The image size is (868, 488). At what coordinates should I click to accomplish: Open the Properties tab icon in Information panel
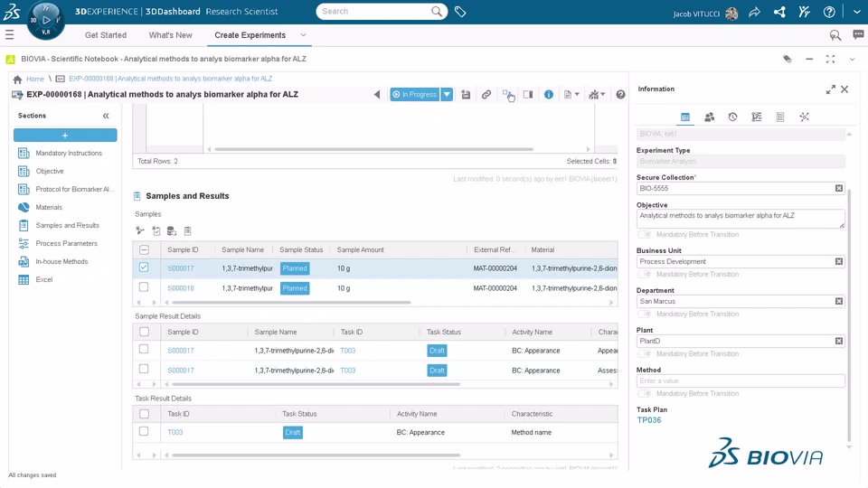click(685, 117)
